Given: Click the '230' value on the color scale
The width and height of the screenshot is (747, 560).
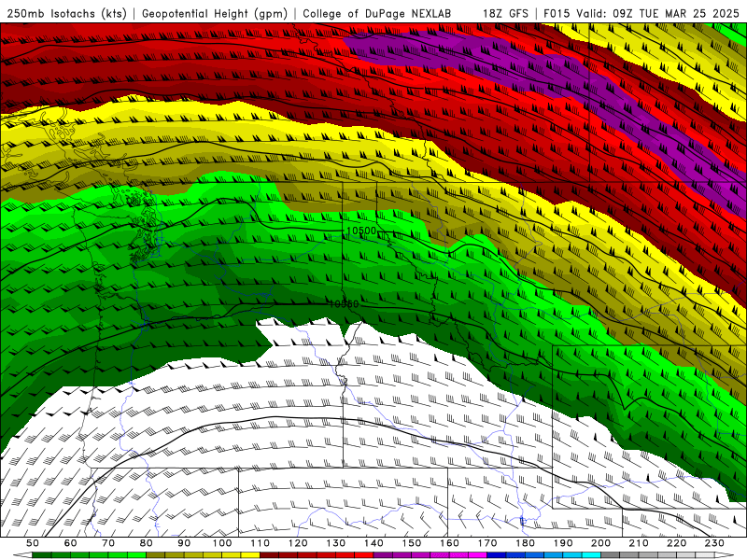Looking at the screenshot, I should coord(714,543).
